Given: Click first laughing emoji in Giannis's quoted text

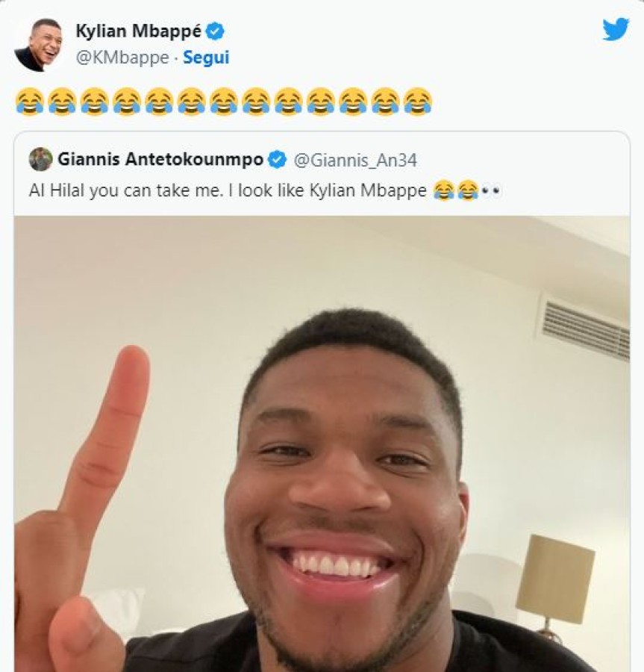Looking at the screenshot, I should click(443, 190).
